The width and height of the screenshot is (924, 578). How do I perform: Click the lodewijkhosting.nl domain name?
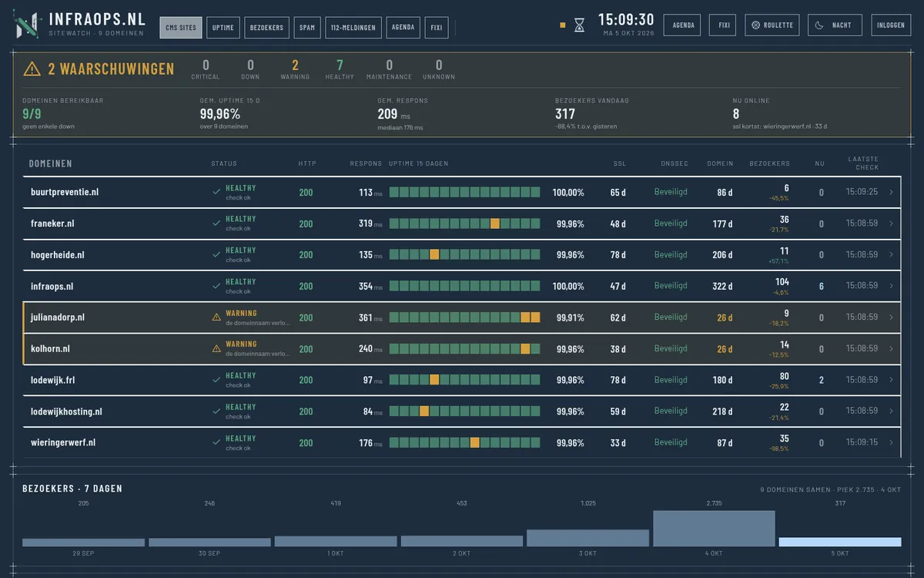(66, 412)
